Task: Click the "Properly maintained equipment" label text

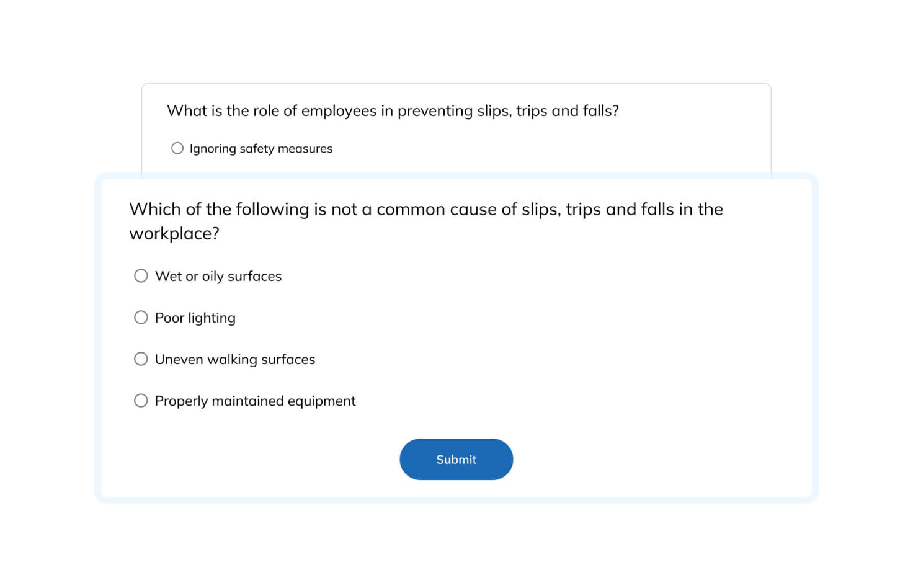Action: 255,401
